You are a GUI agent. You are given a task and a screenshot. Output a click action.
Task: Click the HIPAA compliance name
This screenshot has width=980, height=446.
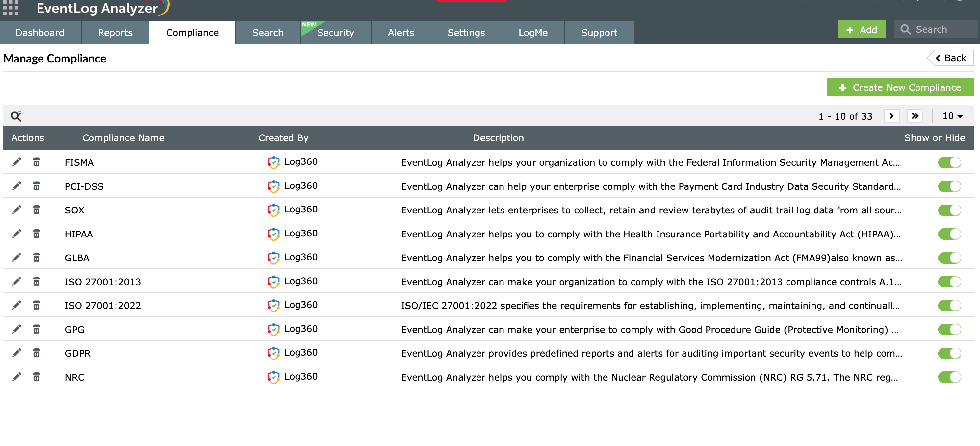click(x=79, y=234)
